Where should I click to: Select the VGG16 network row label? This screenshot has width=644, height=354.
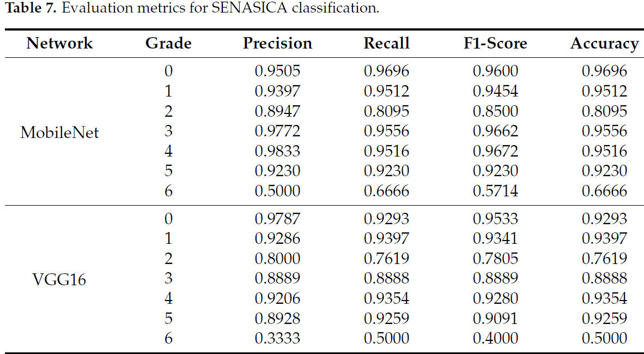coord(59,279)
